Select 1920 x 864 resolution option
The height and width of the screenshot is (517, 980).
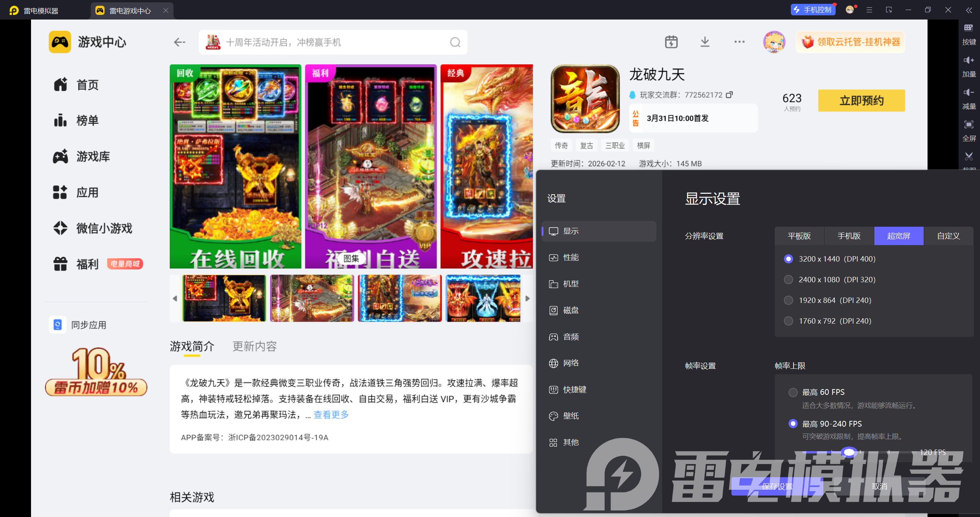click(x=788, y=300)
